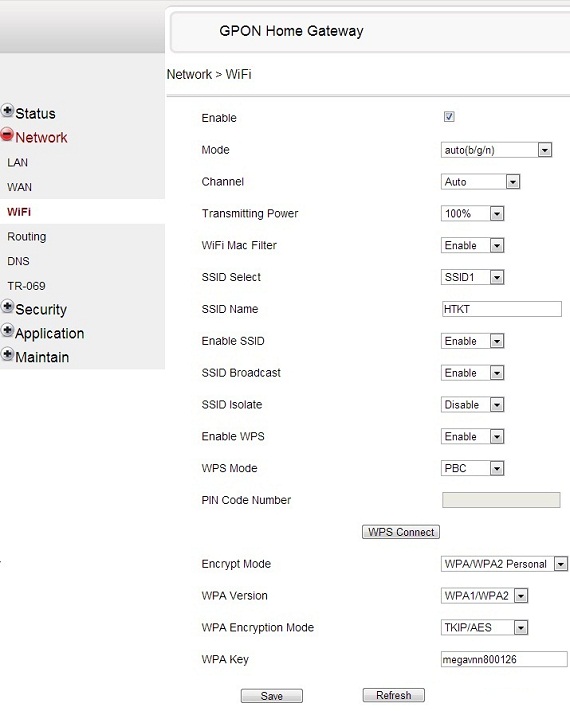Open the Encrypt Mode dropdown
This screenshot has height=711, width=570.
pyautogui.click(x=504, y=564)
